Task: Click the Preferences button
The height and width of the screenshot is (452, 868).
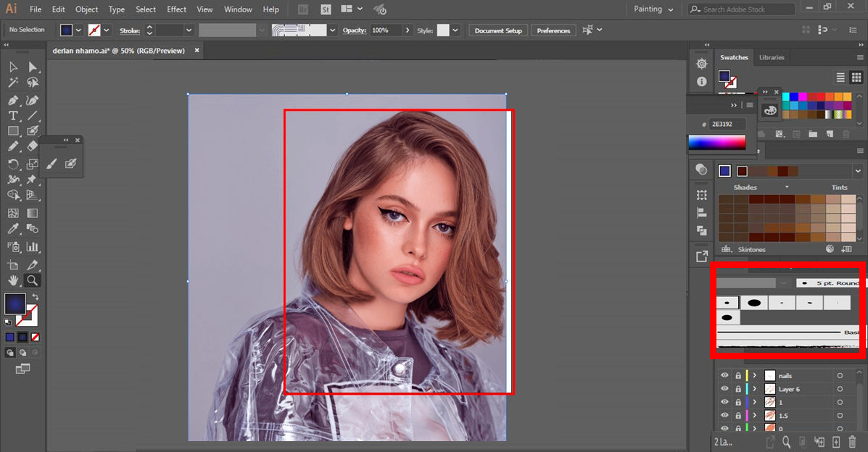Action: click(553, 30)
